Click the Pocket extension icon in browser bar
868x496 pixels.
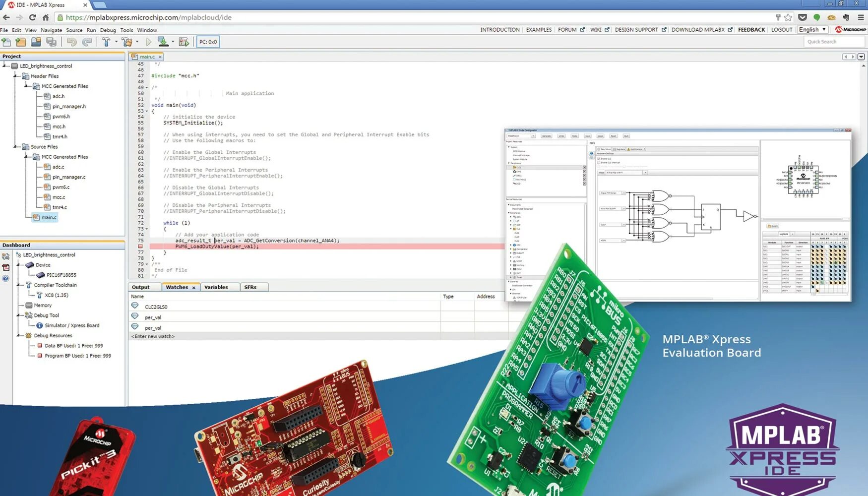[802, 17]
